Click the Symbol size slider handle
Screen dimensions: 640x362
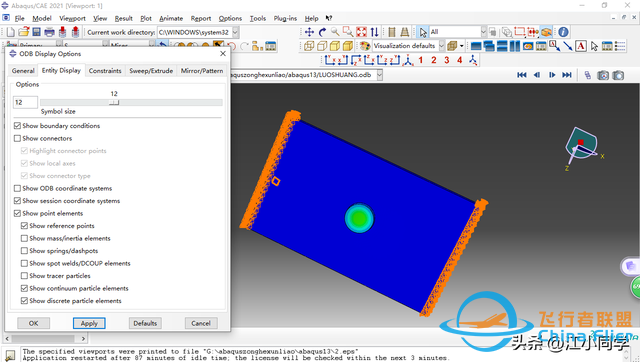click(114, 102)
